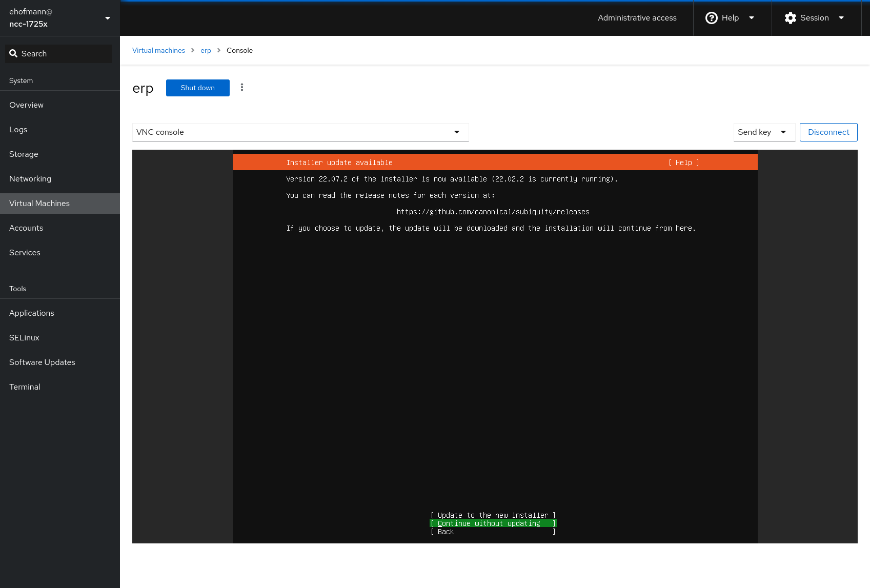Open Networking section in sidebar

click(30, 179)
